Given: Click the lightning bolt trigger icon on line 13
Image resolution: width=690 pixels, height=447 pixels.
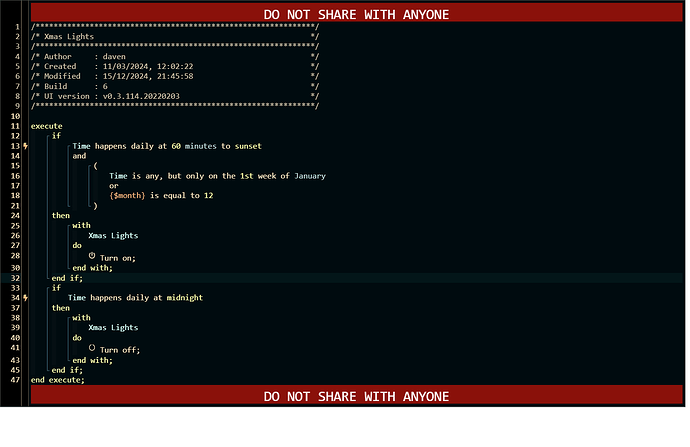Looking at the screenshot, I should coord(25,146).
